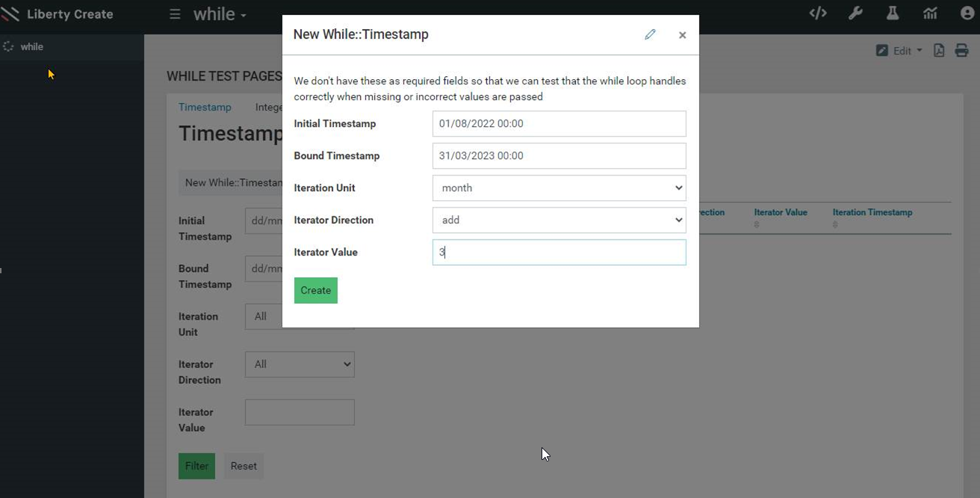
Task: Click the Initial Timestamp field in dialog
Action: point(559,124)
